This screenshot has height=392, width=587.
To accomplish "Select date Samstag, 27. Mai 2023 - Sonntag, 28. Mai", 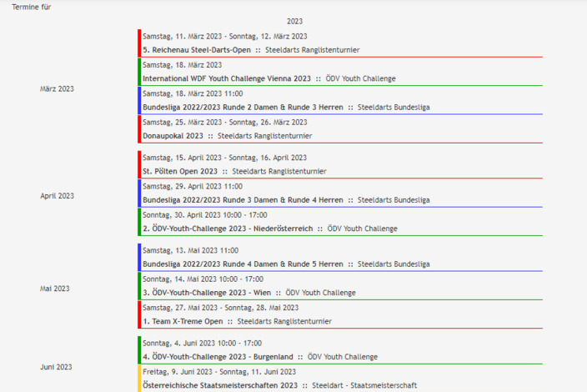I will pyautogui.click(x=220, y=308).
